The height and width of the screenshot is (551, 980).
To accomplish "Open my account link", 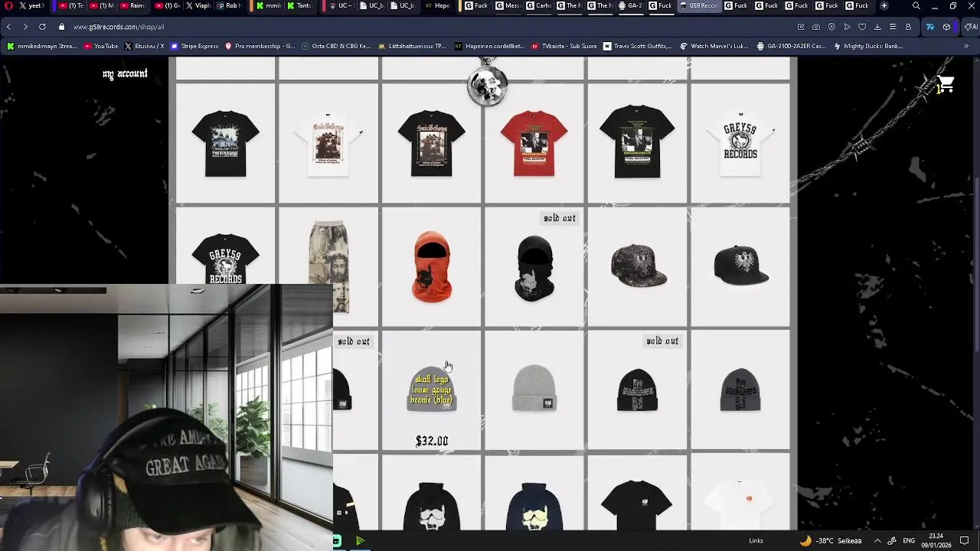I will [125, 73].
